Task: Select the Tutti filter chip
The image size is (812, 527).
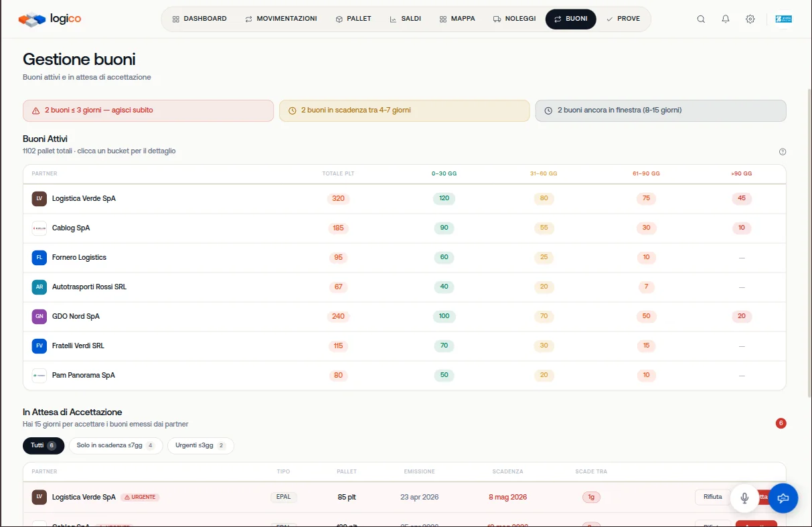Action: pyautogui.click(x=44, y=446)
